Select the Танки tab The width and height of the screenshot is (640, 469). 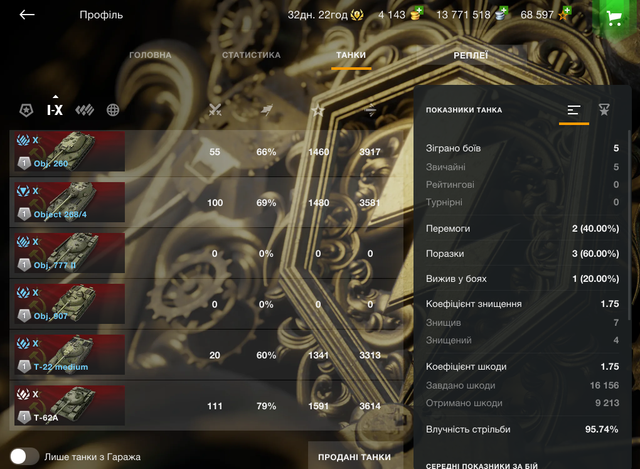[x=351, y=55]
